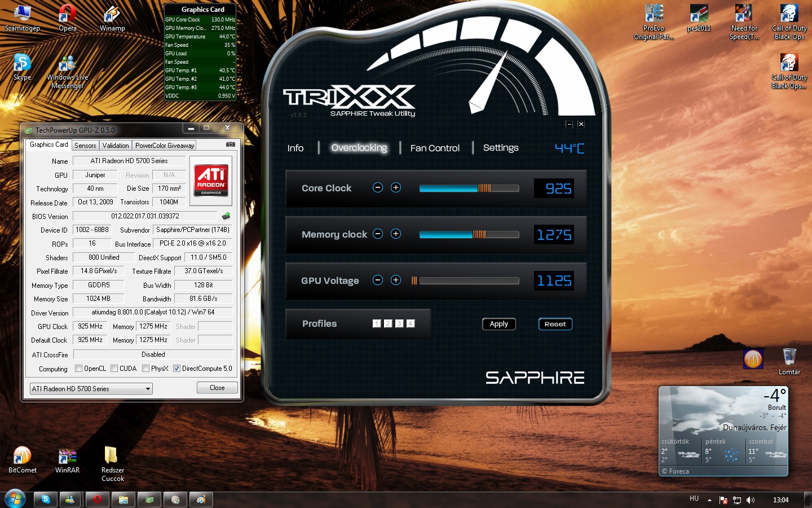Click the ATI Radeon logo in GPU-Z

click(211, 180)
